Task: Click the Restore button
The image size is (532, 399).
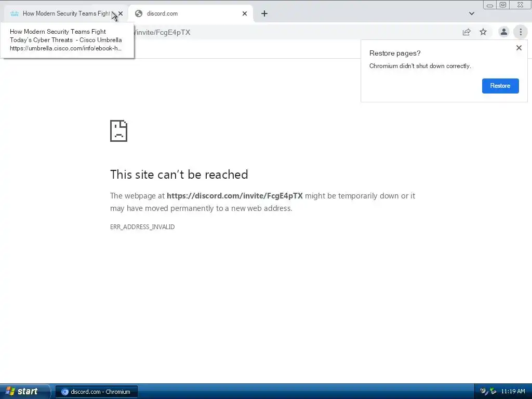Action: click(x=500, y=86)
